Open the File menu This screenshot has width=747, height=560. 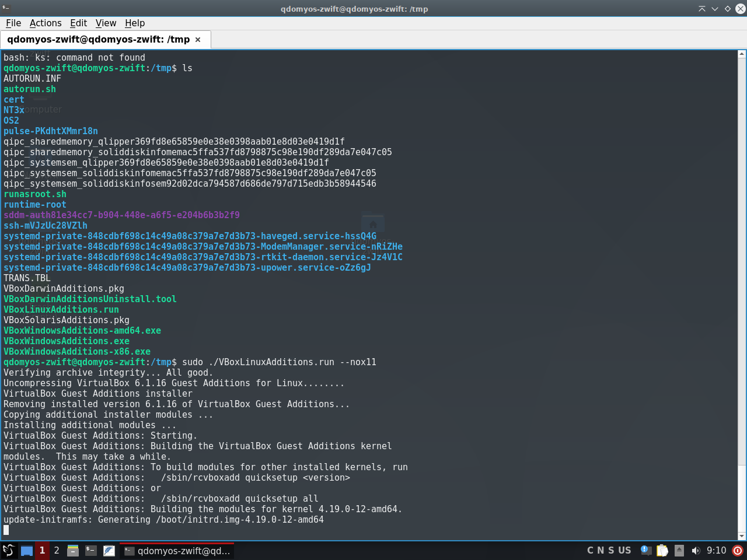coord(13,23)
